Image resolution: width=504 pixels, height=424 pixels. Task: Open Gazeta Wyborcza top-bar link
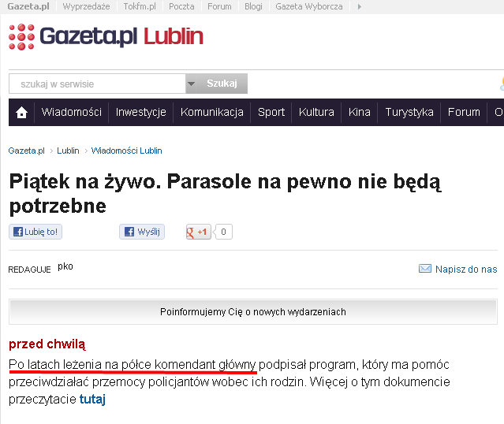point(308,6)
